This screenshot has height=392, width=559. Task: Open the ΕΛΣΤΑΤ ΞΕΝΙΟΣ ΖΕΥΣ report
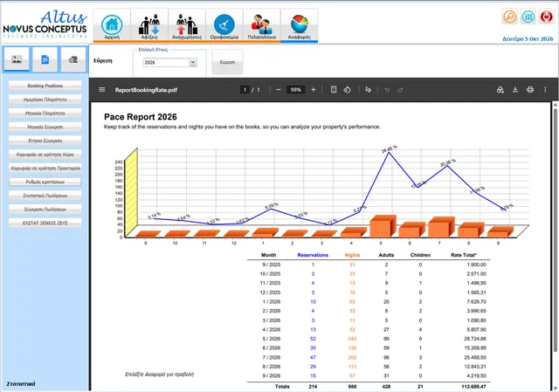(45, 224)
